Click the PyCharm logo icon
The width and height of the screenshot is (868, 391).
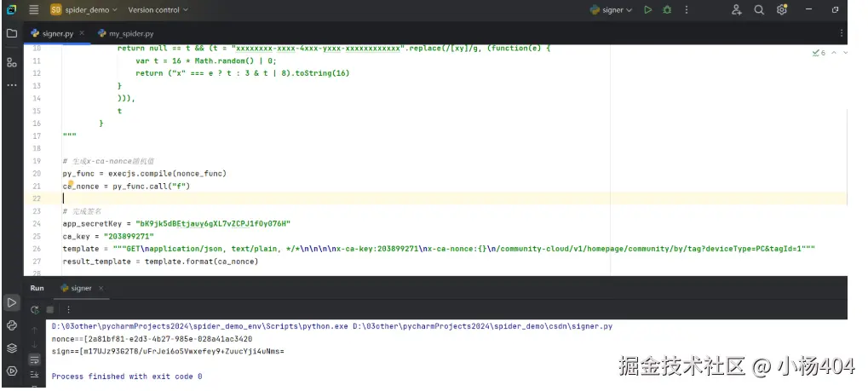tap(12, 9)
